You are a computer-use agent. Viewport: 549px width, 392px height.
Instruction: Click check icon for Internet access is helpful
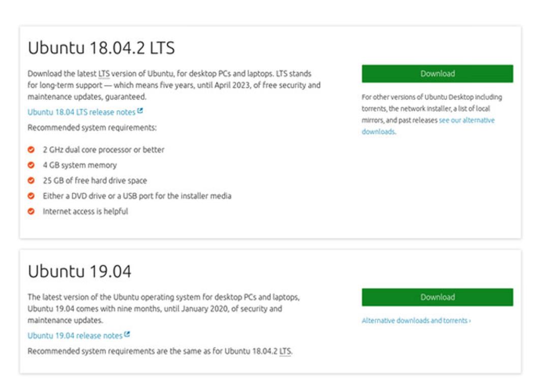pyautogui.click(x=31, y=211)
